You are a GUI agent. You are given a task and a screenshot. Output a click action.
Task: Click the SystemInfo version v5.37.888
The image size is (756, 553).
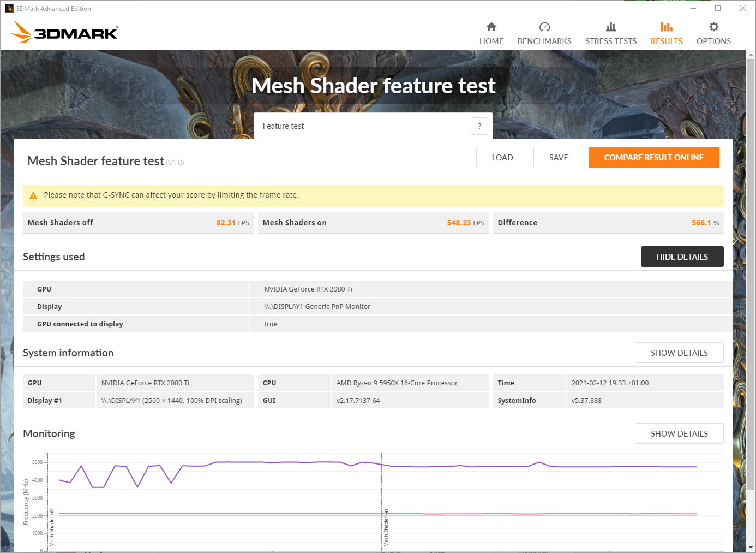coord(586,401)
